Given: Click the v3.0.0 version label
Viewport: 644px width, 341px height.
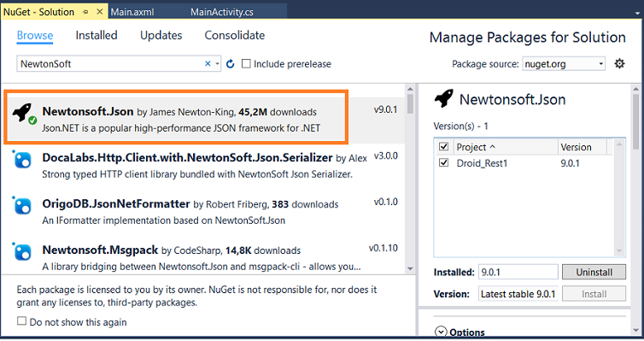Looking at the screenshot, I should pyautogui.click(x=385, y=156).
